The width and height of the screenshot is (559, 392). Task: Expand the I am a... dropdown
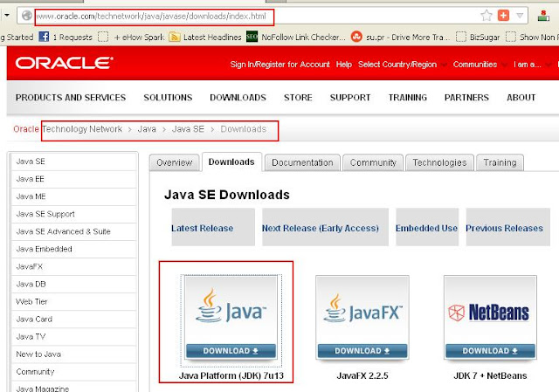click(x=532, y=65)
